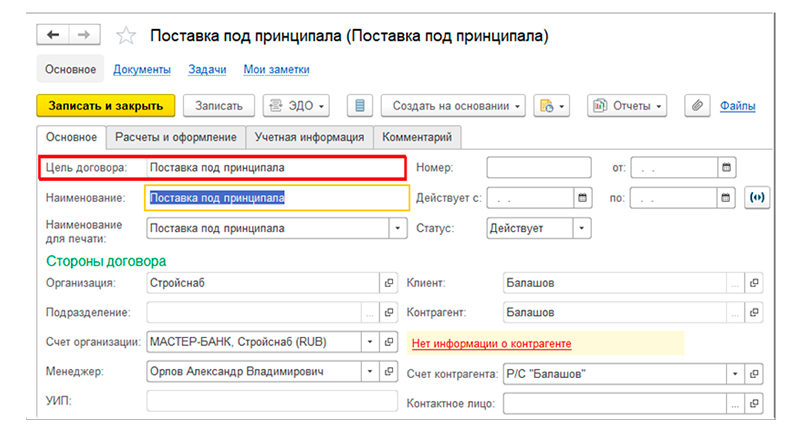Image resolution: width=805 pixels, height=432 pixels.
Task: Click into the Наименование input field
Action: click(277, 198)
